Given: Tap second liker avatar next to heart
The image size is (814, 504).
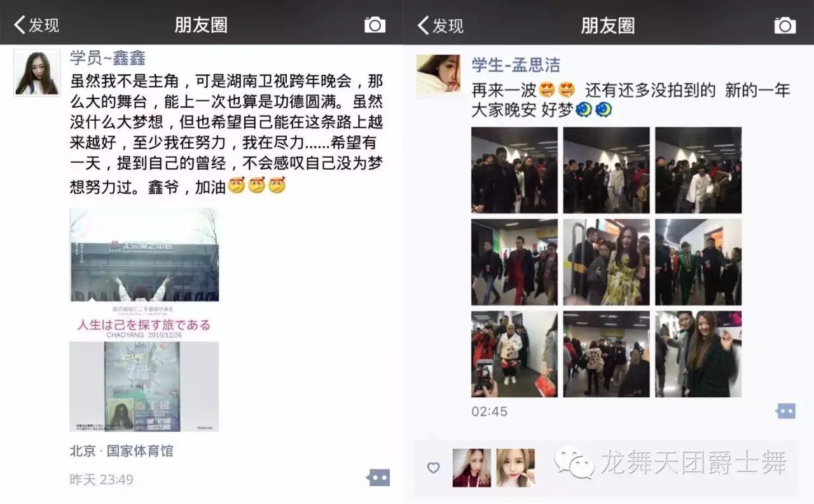Looking at the screenshot, I should [x=516, y=468].
